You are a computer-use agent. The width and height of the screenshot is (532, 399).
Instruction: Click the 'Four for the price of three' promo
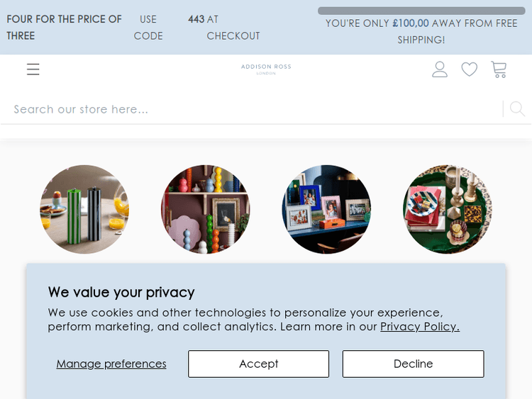(x=64, y=28)
